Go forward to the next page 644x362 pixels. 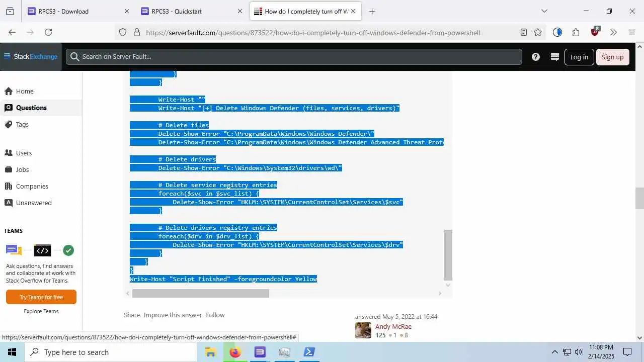pos(30,32)
